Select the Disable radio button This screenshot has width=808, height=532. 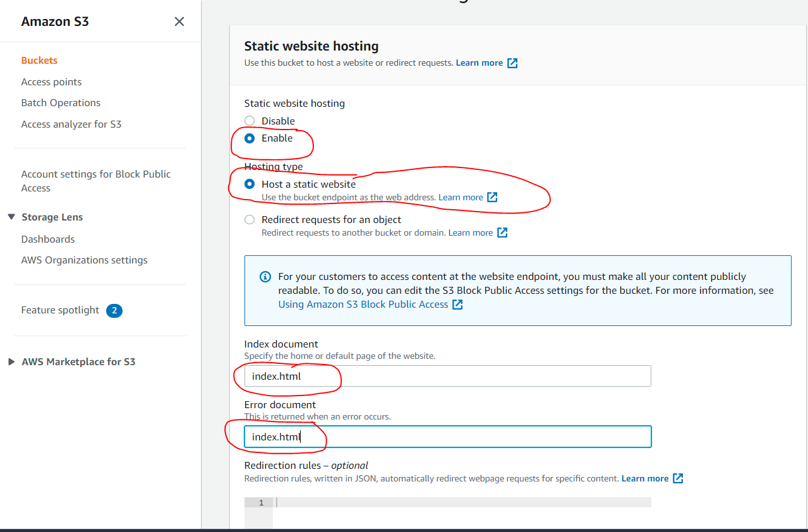[x=250, y=121]
